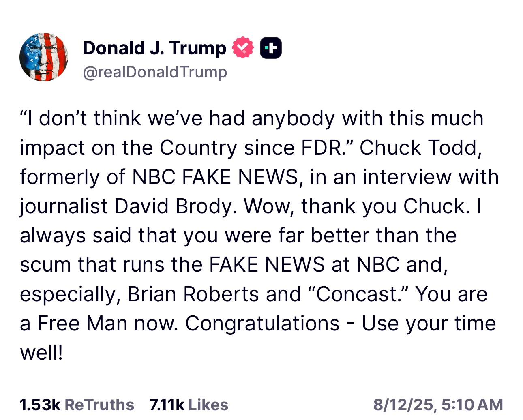This screenshot has height=420, width=523.
Task: Click the final word "well!" in post
Action: tap(41, 352)
